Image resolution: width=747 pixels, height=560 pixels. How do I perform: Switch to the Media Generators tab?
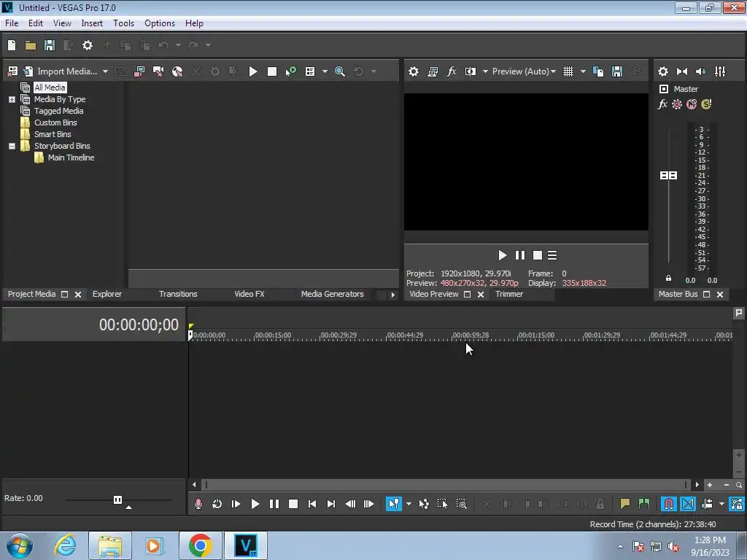(x=332, y=295)
